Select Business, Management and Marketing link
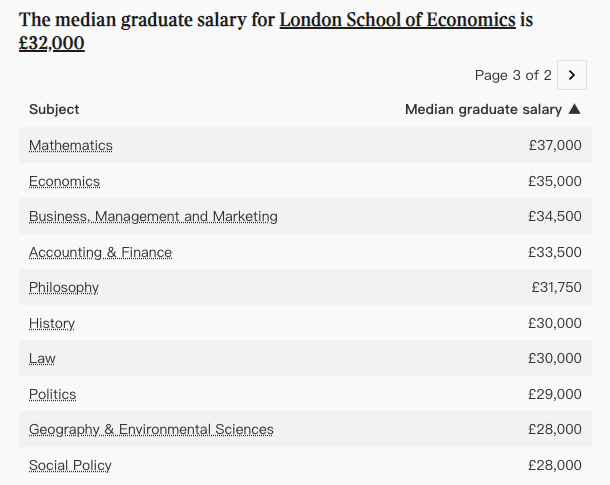The height and width of the screenshot is (485, 610). pos(153,216)
